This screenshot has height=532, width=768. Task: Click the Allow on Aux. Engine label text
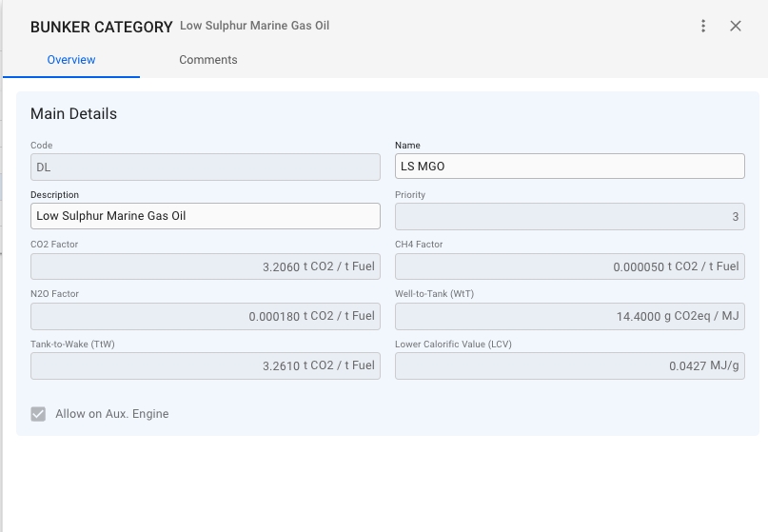[x=111, y=414]
